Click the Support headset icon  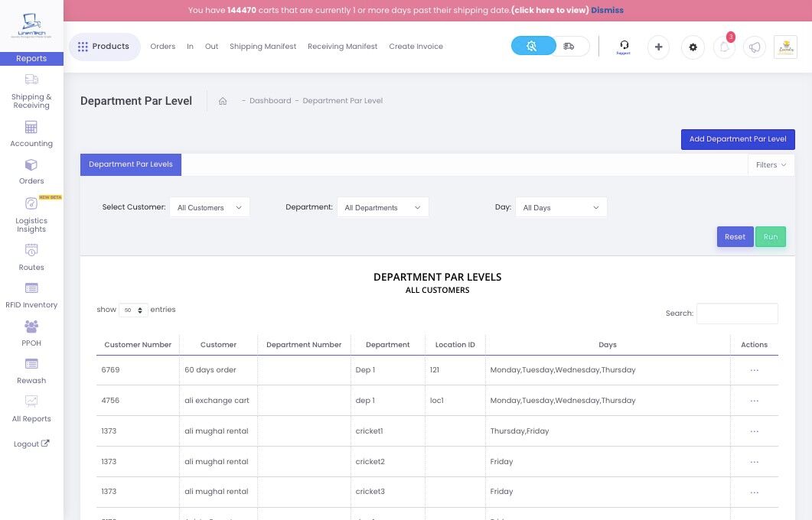tap(624, 47)
